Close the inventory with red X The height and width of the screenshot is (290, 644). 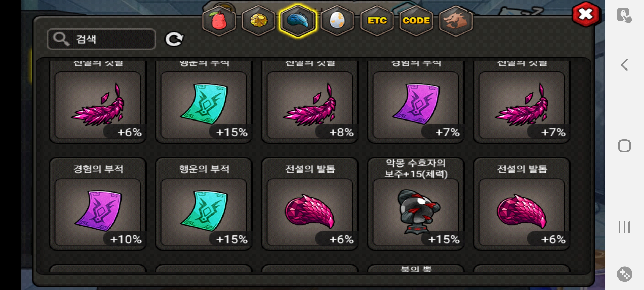point(586,14)
